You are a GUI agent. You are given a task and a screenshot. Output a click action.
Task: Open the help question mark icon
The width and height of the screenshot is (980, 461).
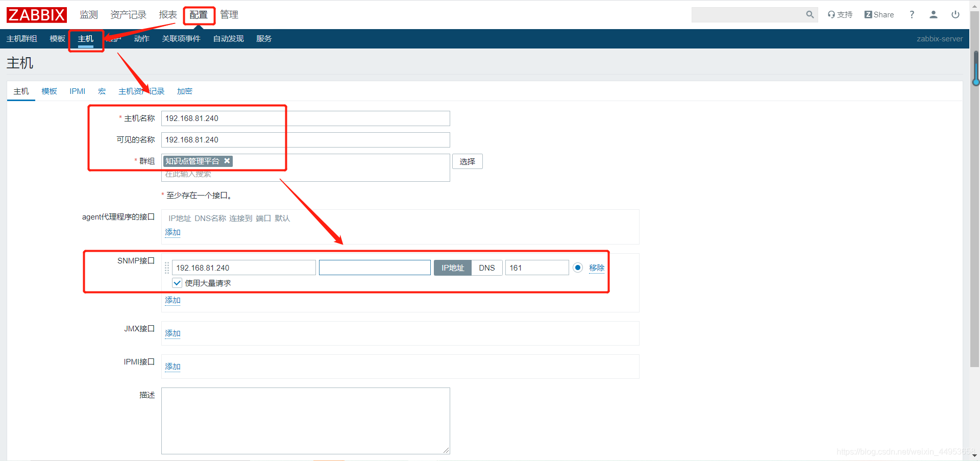912,15
